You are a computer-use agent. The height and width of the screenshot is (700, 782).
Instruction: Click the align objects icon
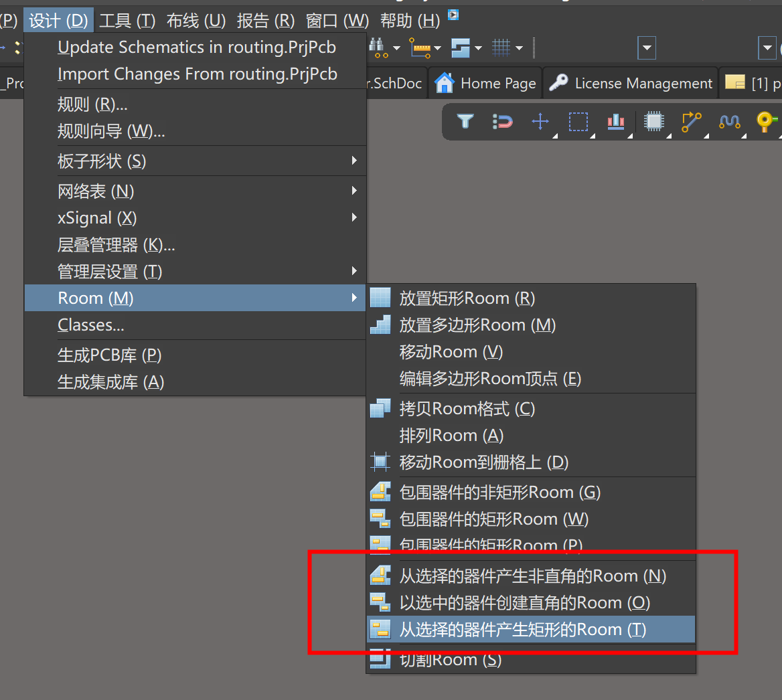click(x=616, y=121)
